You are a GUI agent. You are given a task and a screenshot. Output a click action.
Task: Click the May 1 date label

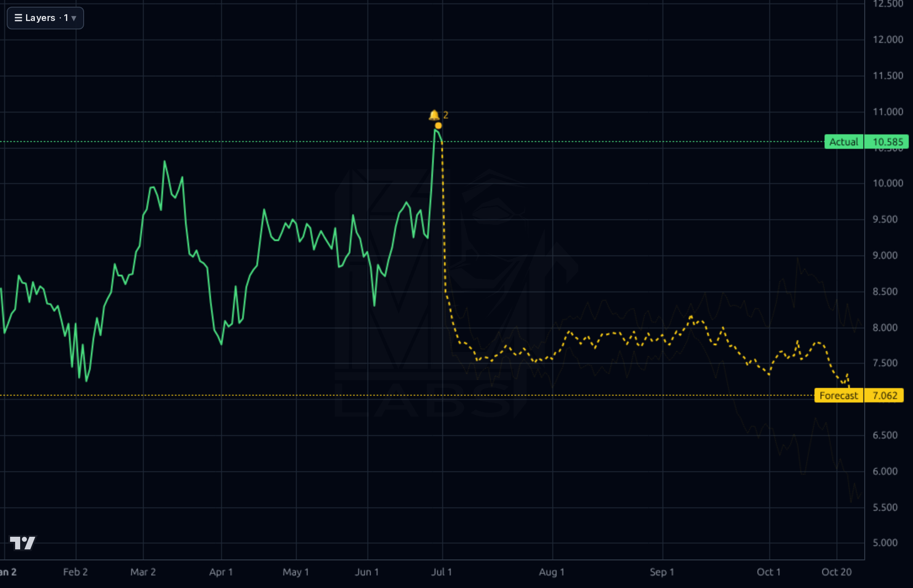(296, 572)
